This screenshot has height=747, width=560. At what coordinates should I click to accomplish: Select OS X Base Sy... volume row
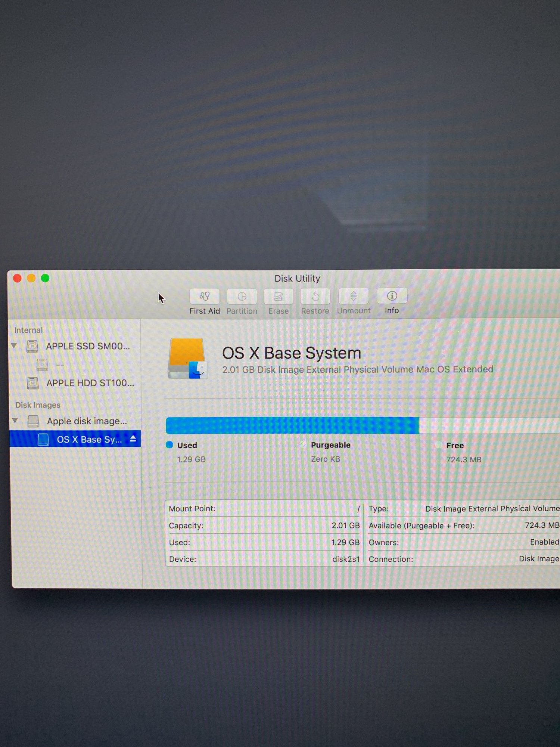(x=75, y=439)
